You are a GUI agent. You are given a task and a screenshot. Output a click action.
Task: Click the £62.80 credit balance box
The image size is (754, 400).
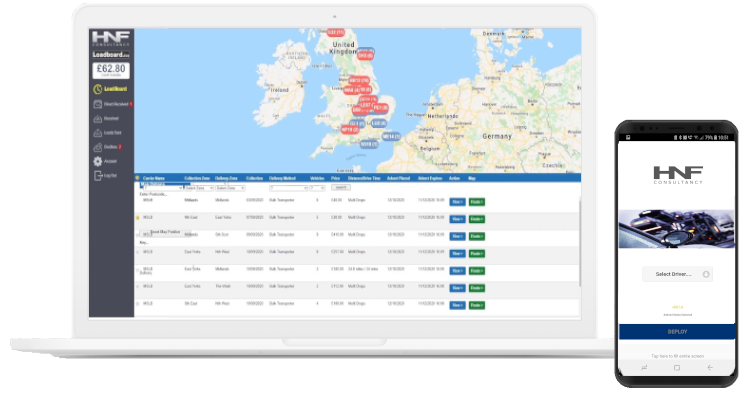[x=111, y=70]
